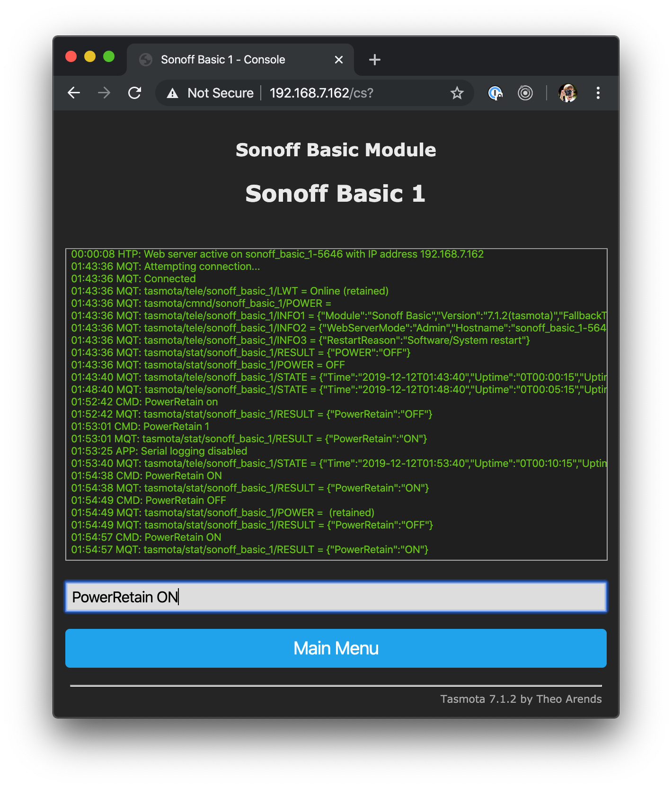This screenshot has width=672, height=788.
Task: Open the Chrome three-dot menu
Action: (598, 93)
